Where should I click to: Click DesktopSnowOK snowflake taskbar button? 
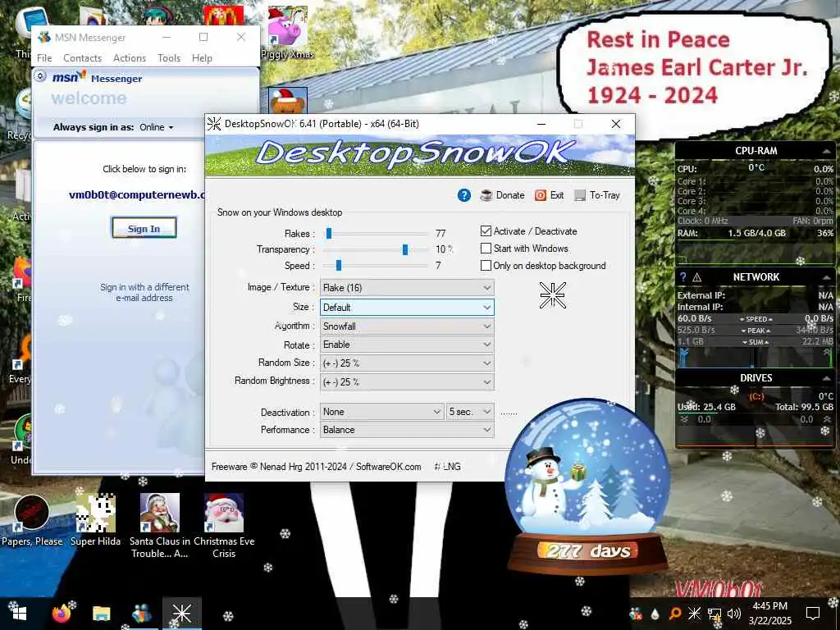181,614
